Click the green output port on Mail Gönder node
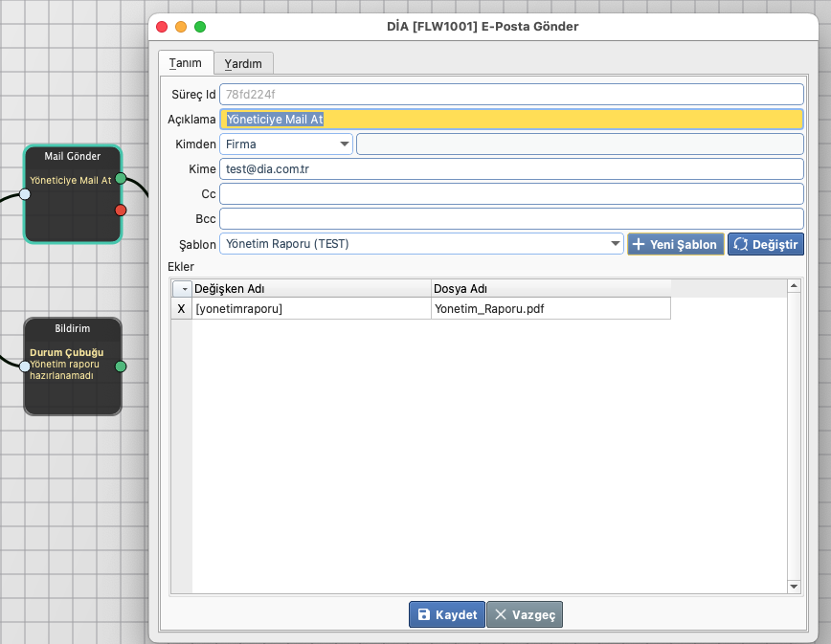The image size is (831, 644). (121, 178)
